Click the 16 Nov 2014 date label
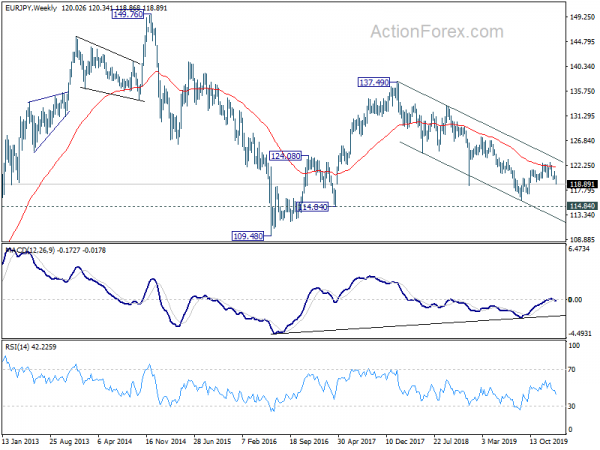Screen dimensions: 600x450 click(x=165, y=441)
